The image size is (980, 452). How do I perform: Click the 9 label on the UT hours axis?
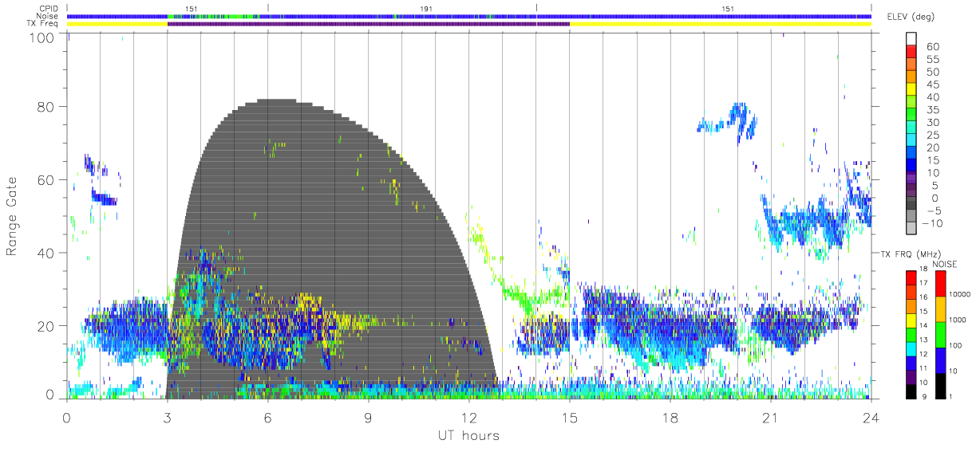(368, 417)
